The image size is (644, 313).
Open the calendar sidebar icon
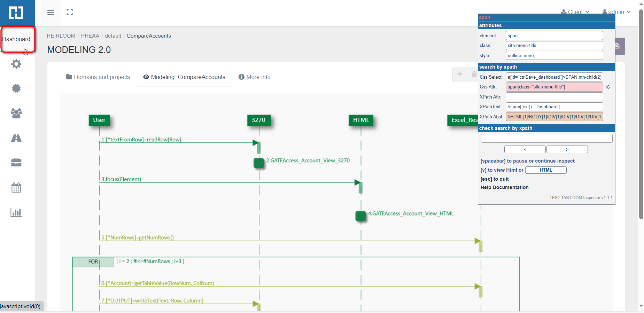click(x=16, y=188)
